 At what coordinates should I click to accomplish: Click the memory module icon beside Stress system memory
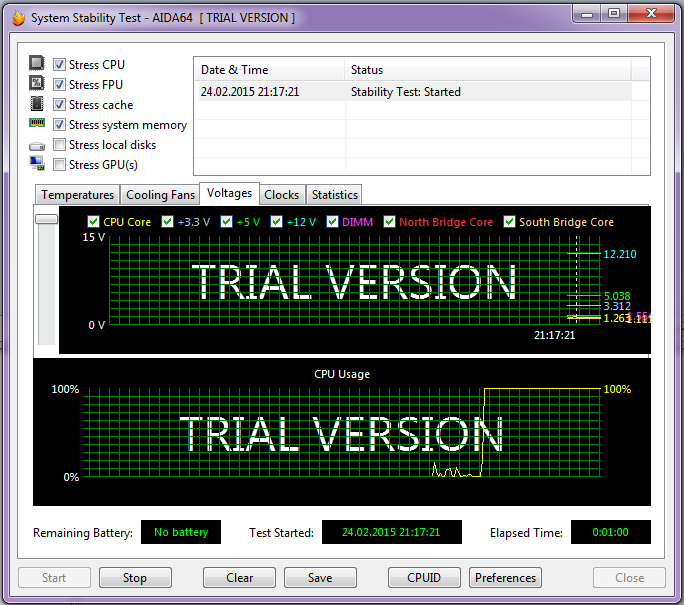coord(37,124)
